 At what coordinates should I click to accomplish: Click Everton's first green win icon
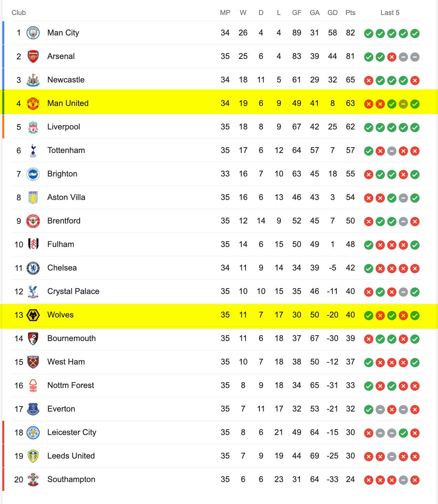(x=369, y=410)
